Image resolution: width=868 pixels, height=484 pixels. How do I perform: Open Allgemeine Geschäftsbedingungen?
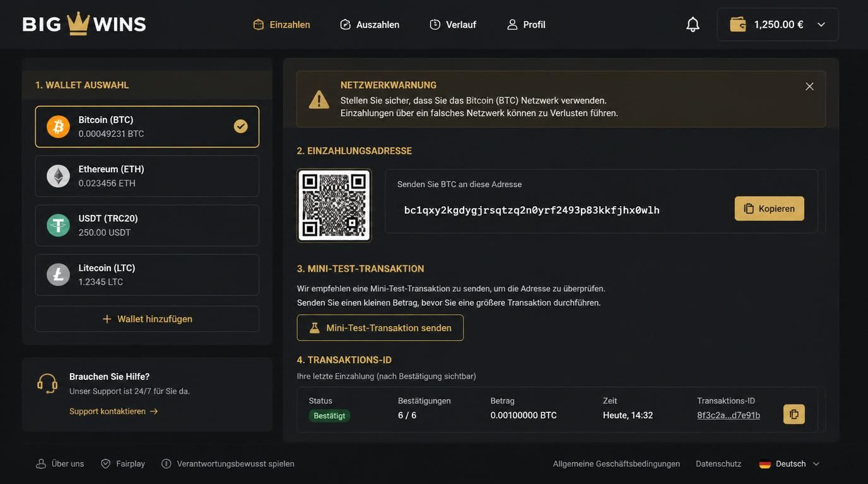(616, 464)
